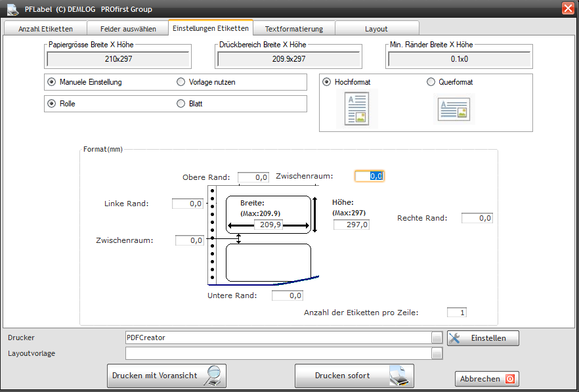Click the portrait Hochformat page icon
Viewport: 579px width, 392px height.
(357, 108)
